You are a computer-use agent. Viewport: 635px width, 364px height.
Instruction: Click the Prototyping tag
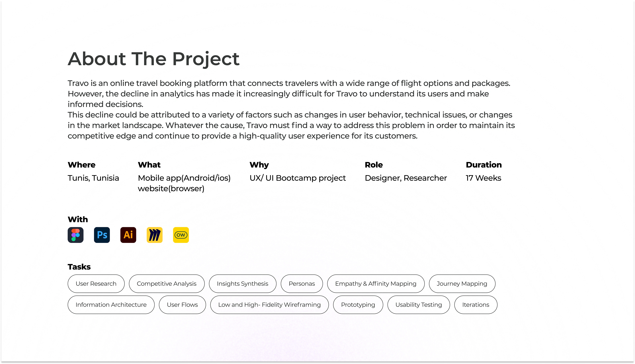358,305
